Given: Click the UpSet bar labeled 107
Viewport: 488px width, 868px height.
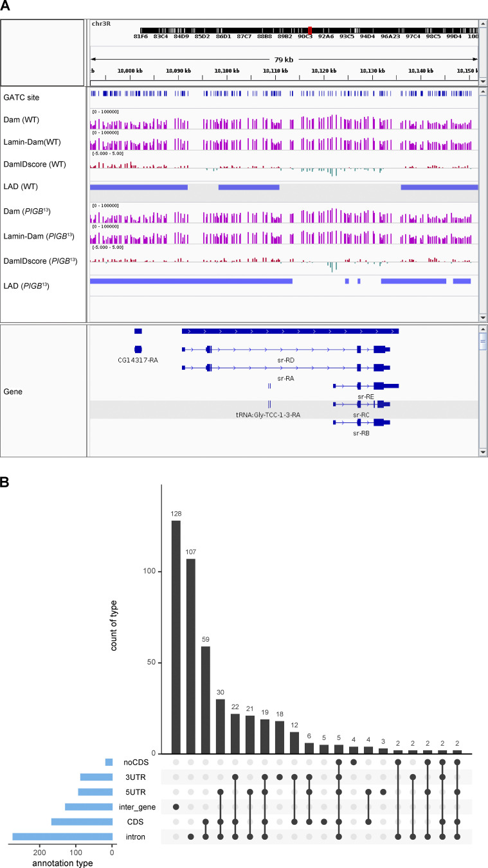Looking at the screenshot, I should point(190,656).
